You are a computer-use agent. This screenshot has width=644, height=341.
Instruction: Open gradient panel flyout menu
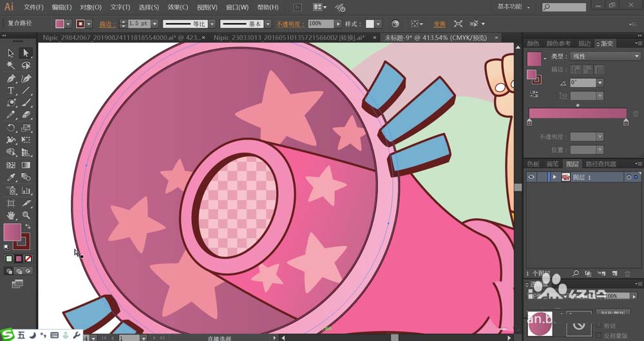(x=638, y=43)
